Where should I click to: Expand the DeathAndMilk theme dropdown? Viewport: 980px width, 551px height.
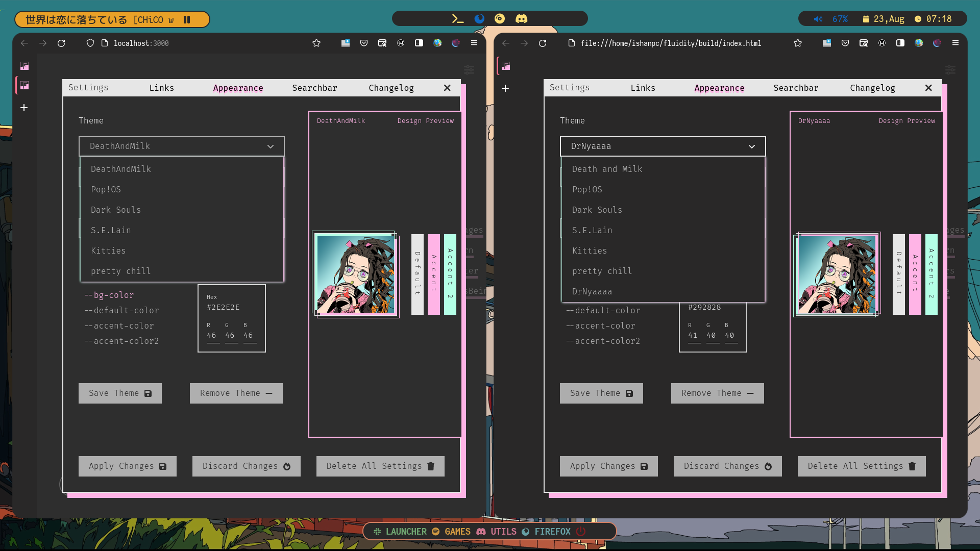tap(181, 146)
